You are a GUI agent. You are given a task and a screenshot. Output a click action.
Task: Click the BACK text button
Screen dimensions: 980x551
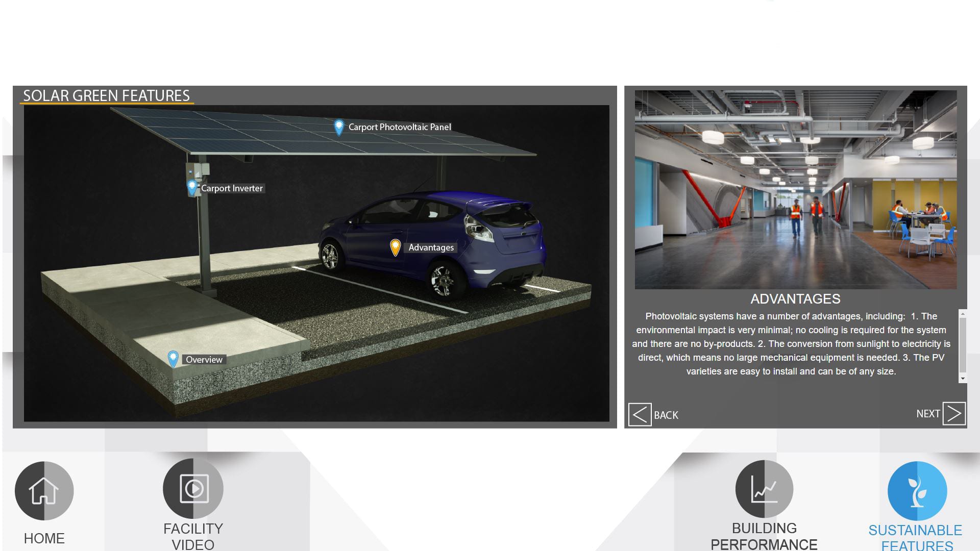click(666, 415)
